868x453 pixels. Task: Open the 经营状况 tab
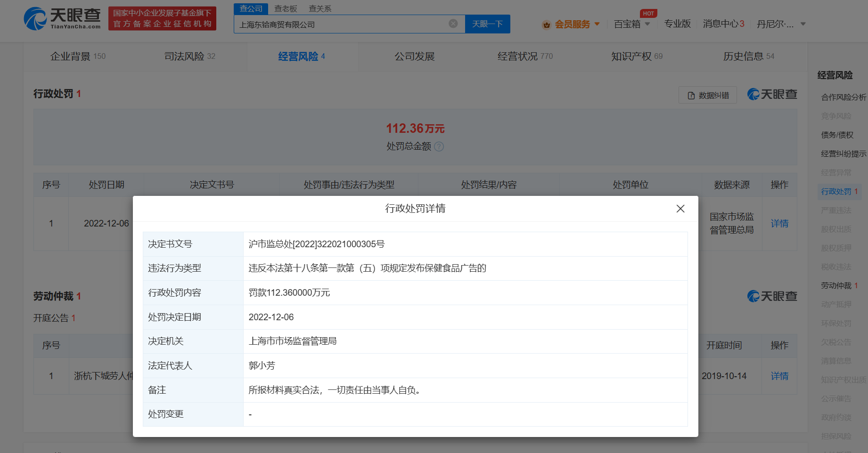click(x=525, y=57)
